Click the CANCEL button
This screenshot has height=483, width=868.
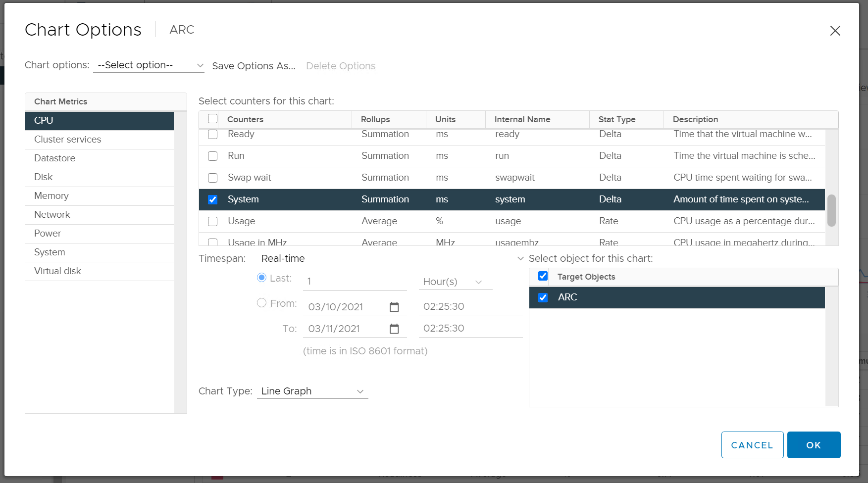752,445
